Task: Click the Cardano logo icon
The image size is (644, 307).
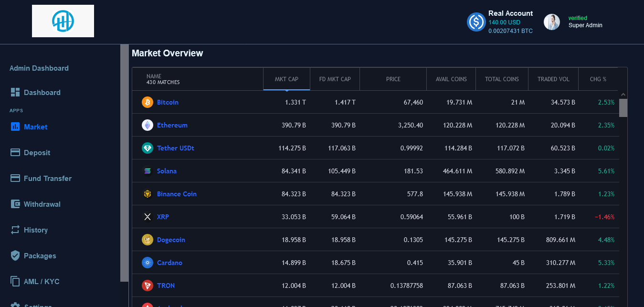Action: pos(148,263)
